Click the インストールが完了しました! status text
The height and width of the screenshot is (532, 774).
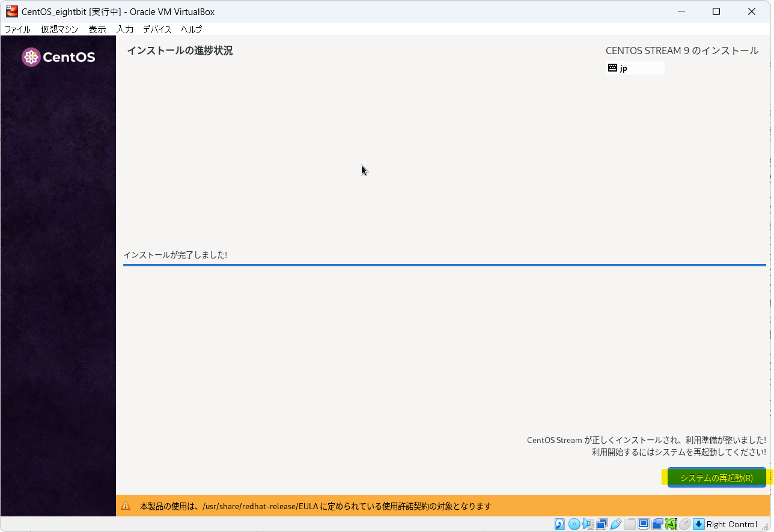click(x=175, y=255)
